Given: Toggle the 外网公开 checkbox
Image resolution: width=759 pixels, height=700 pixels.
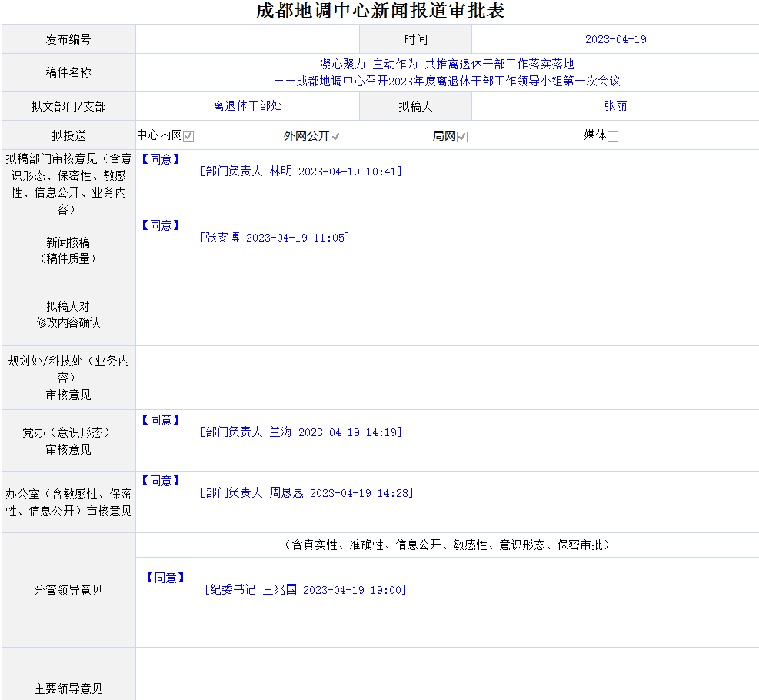Looking at the screenshot, I should point(336,136).
